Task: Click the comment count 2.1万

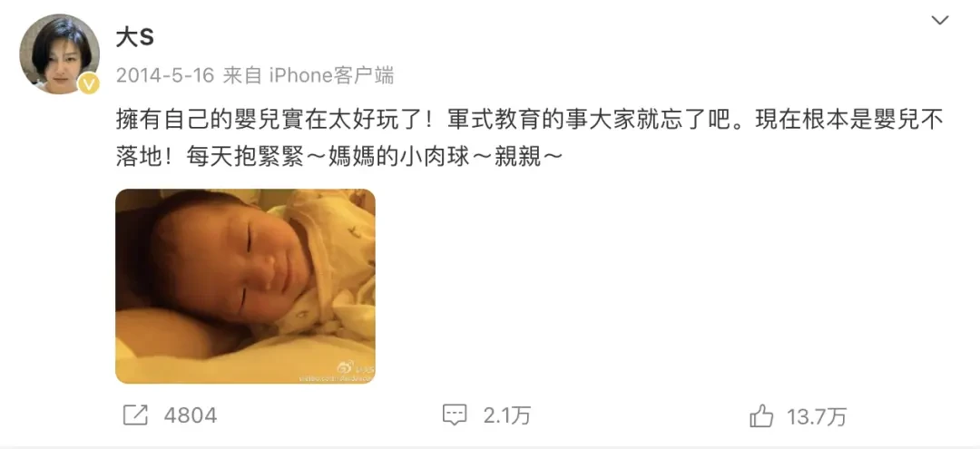Action: pyautogui.click(x=506, y=416)
